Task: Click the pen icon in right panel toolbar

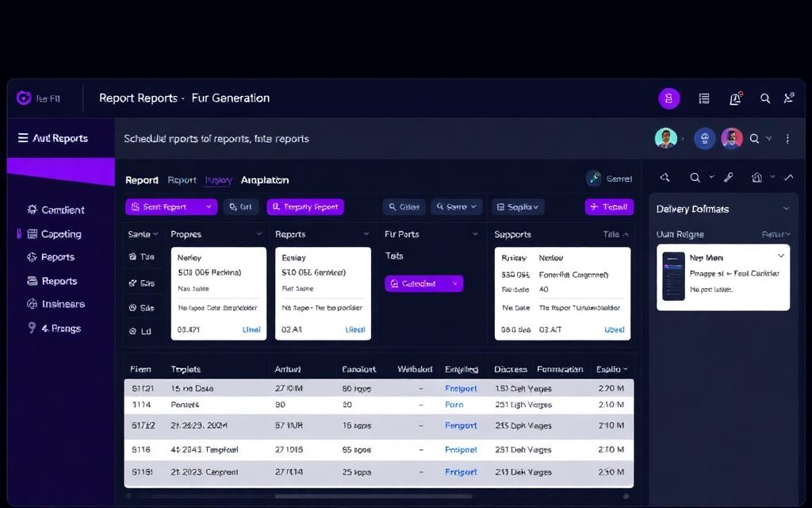Action: pos(729,177)
